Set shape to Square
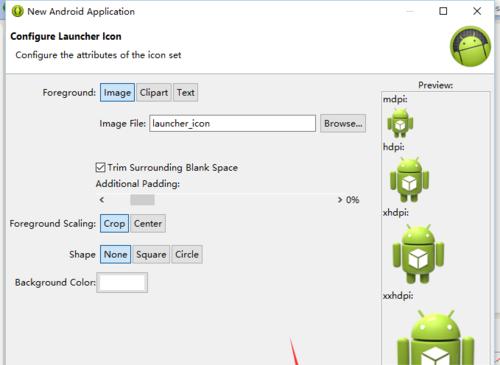Screen dimensions: 500x365 pyautogui.click(x=151, y=255)
